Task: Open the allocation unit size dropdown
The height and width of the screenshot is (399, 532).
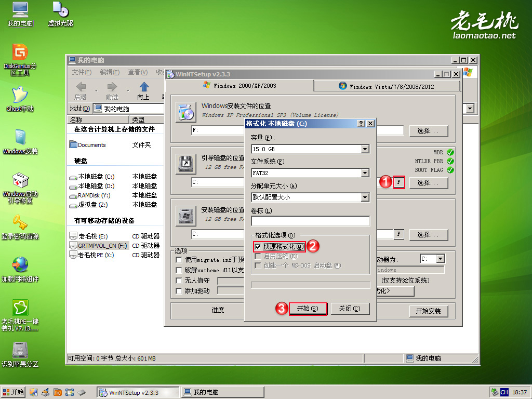Action: (365, 197)
